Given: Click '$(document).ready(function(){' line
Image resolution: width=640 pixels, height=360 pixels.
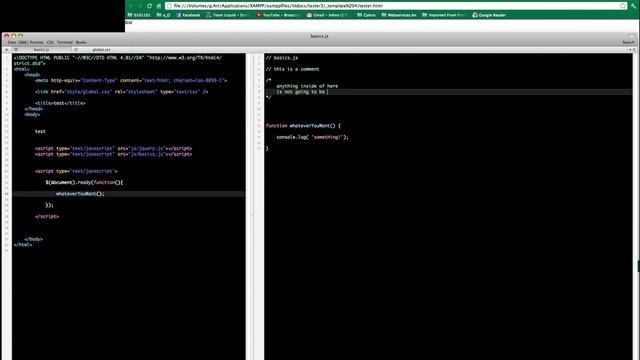Looking at the screenshot, I should click(x=84, y=182).
